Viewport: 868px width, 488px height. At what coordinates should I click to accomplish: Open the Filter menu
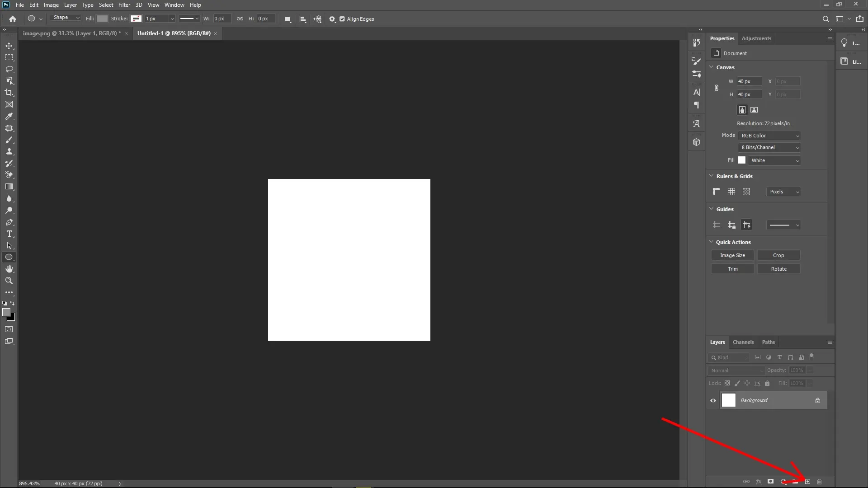tap(124, 5)
